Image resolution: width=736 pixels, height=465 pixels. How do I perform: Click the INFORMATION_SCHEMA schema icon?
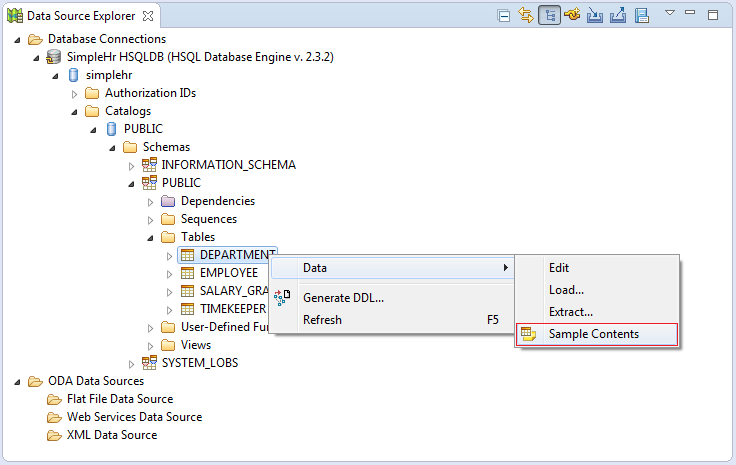pos(149,165)
